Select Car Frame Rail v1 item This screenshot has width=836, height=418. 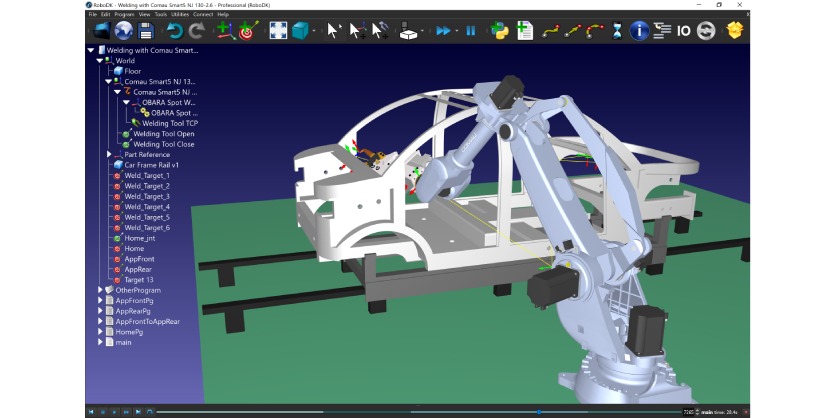pos(150,165)
